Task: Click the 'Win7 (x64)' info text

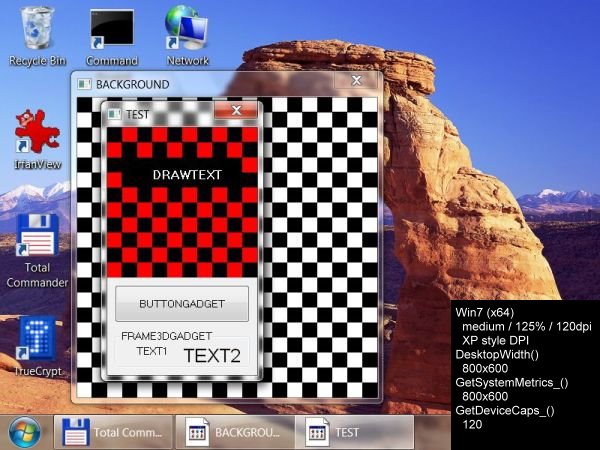Action: (485, 312)
